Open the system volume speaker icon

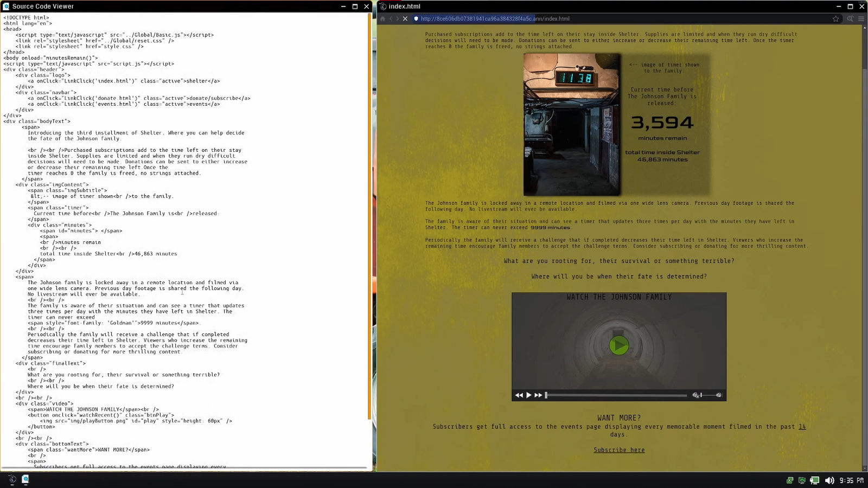[x=829, y=480]
